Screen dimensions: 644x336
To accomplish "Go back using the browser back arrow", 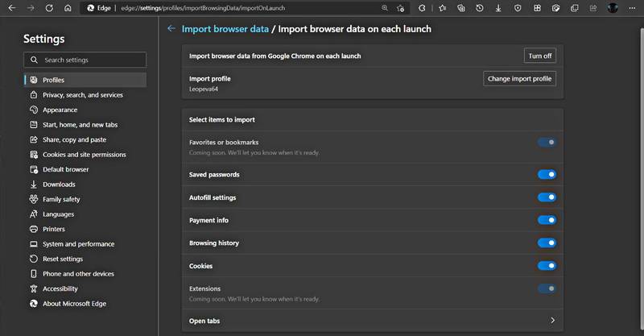I will point(12,8).
